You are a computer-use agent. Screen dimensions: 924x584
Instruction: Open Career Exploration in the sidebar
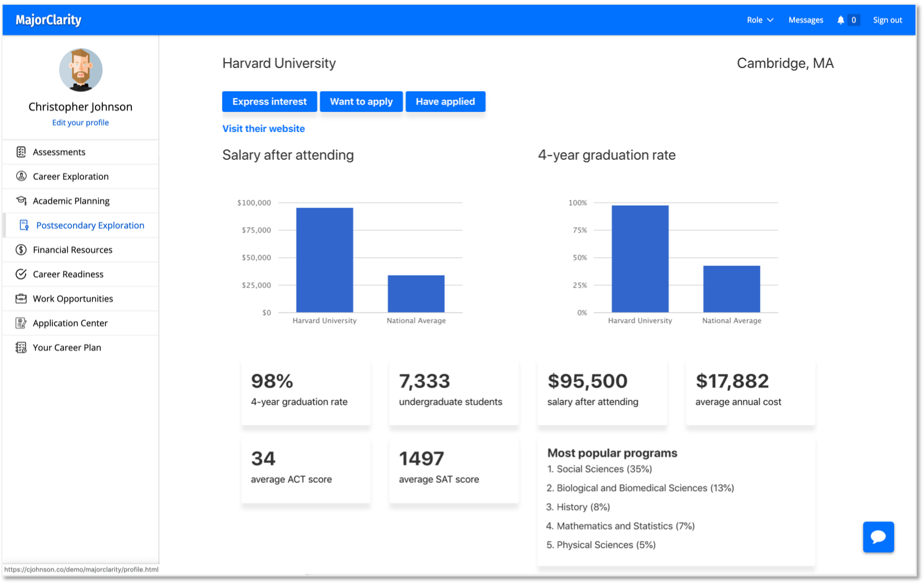[x=81, y=176]
